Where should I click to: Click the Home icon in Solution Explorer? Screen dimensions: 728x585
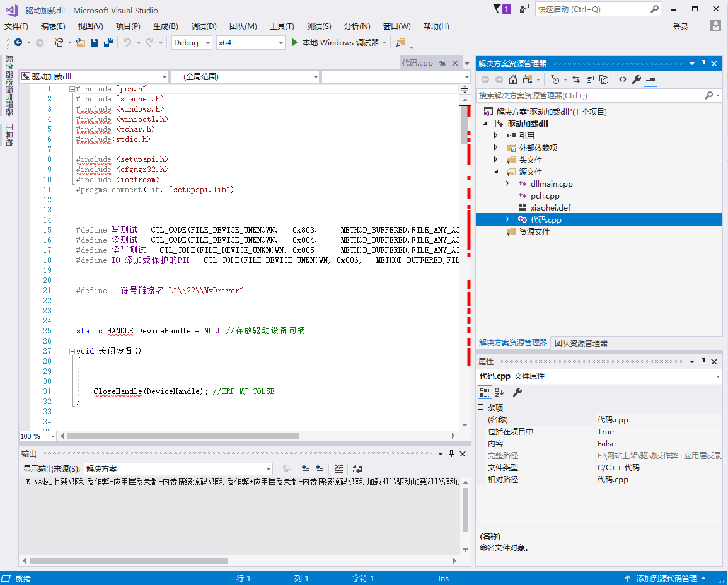(513, 79)
